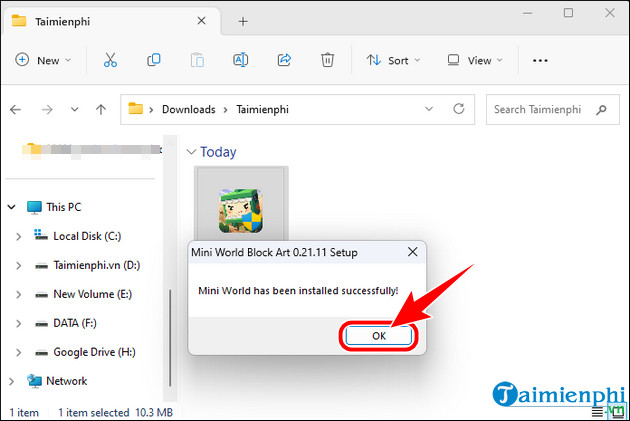The height and width of the screenshot is (421, 630).
Task: Close the Mini World setup dialog
Action: tap(412, 252)
